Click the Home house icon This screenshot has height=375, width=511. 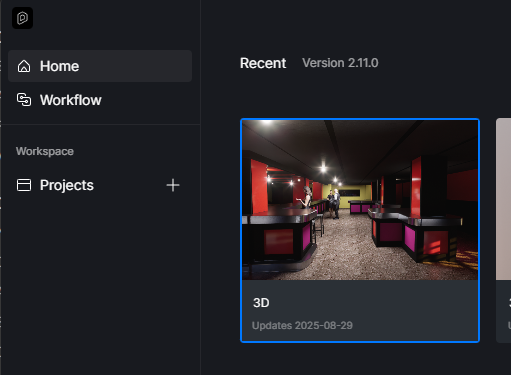[24, 66]
